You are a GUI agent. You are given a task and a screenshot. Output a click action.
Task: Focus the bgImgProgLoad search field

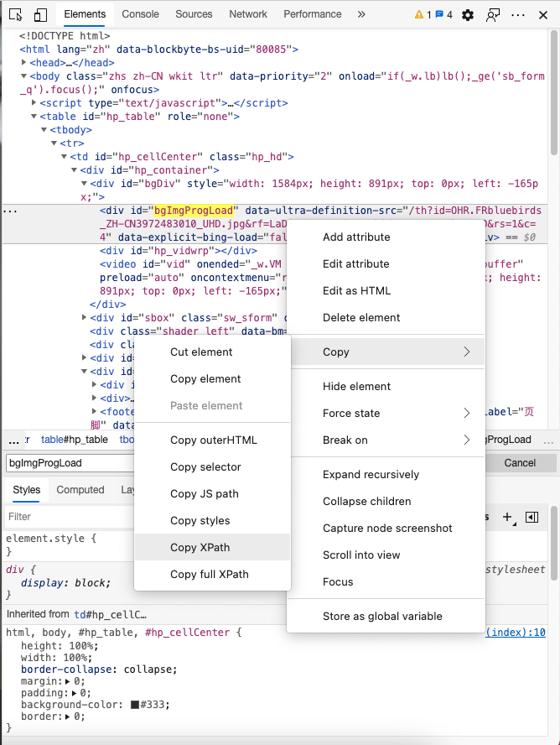tap(70, 463)
